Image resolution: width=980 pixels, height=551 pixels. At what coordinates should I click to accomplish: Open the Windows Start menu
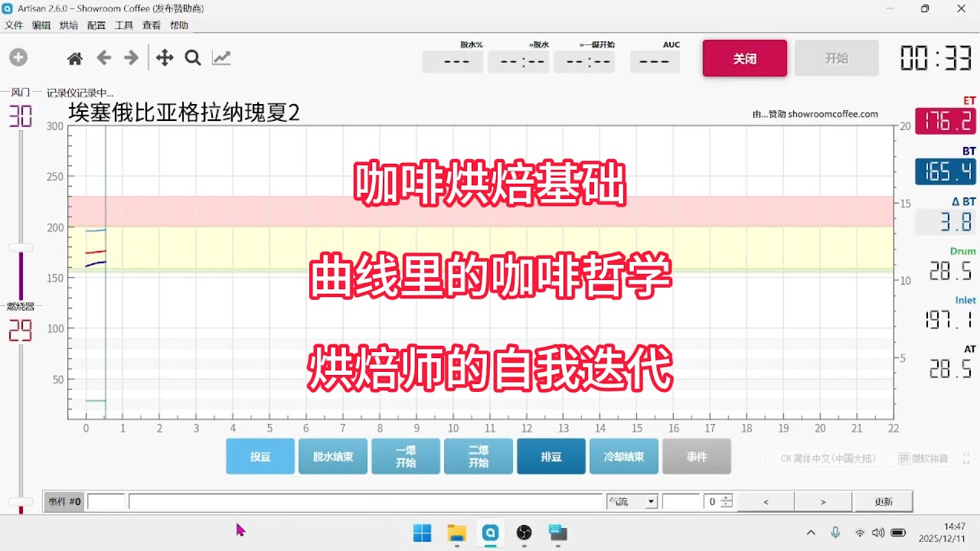423,533
